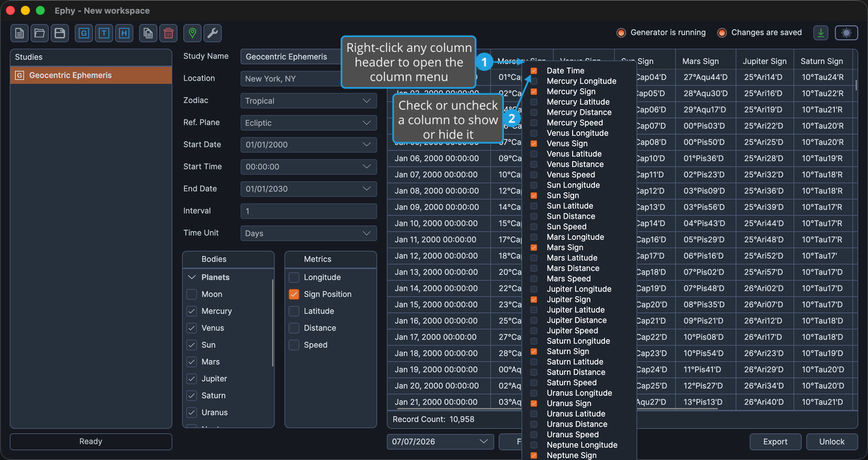The height and width of the screenshot is (460, 868).
Task: Show the Neptune Longitude column
Action: [534, 445]
